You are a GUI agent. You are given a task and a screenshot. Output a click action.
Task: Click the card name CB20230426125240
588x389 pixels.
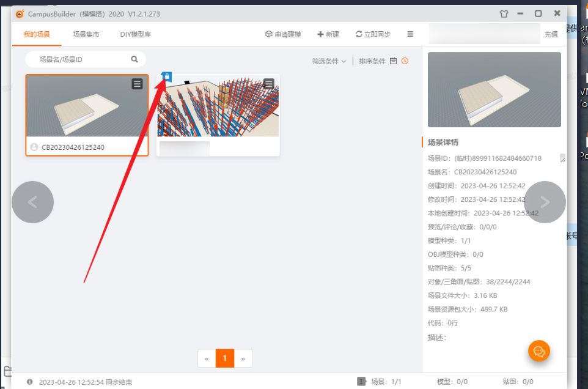[x=73, y=147]
